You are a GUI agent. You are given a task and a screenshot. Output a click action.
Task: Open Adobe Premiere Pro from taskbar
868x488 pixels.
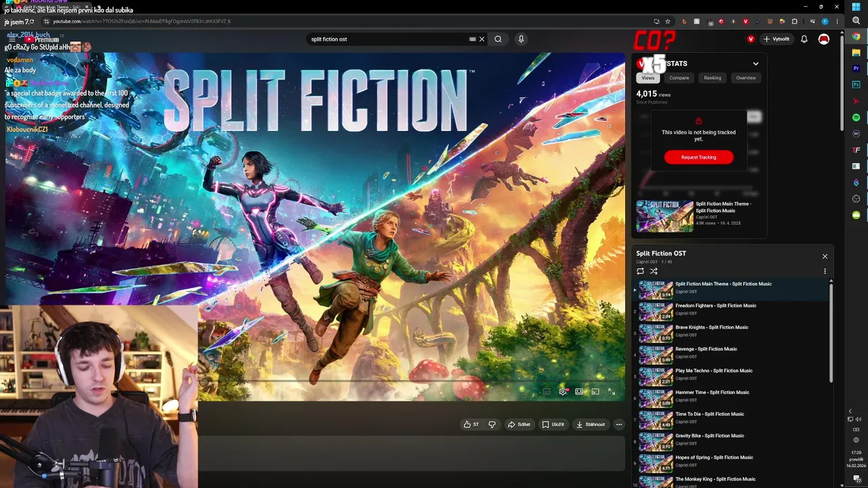tap(856, 68)
